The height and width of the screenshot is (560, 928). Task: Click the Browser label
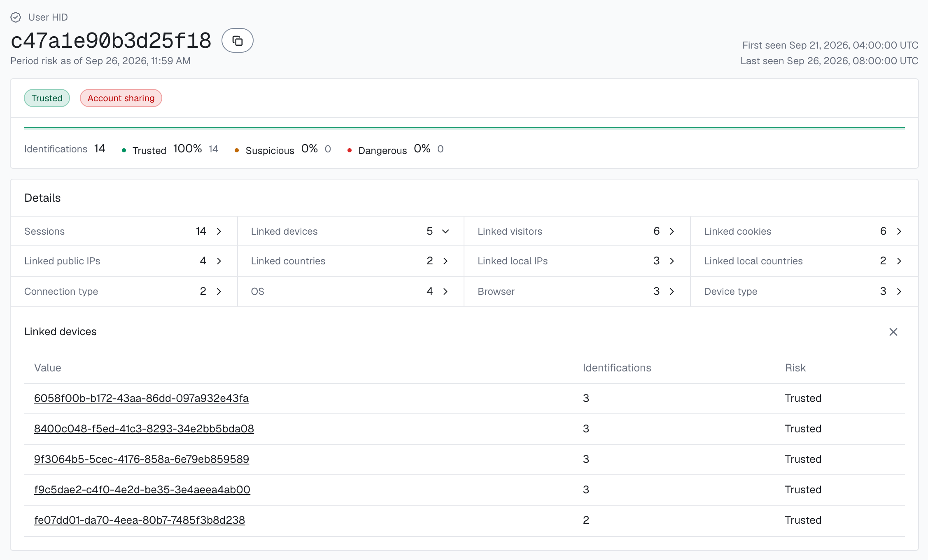tap(496, 292)
